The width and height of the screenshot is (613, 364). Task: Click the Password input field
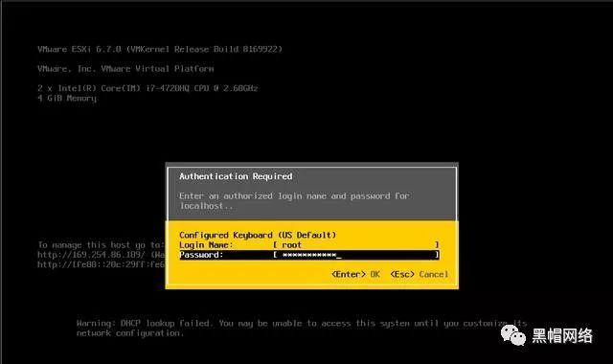click(355, 255)
